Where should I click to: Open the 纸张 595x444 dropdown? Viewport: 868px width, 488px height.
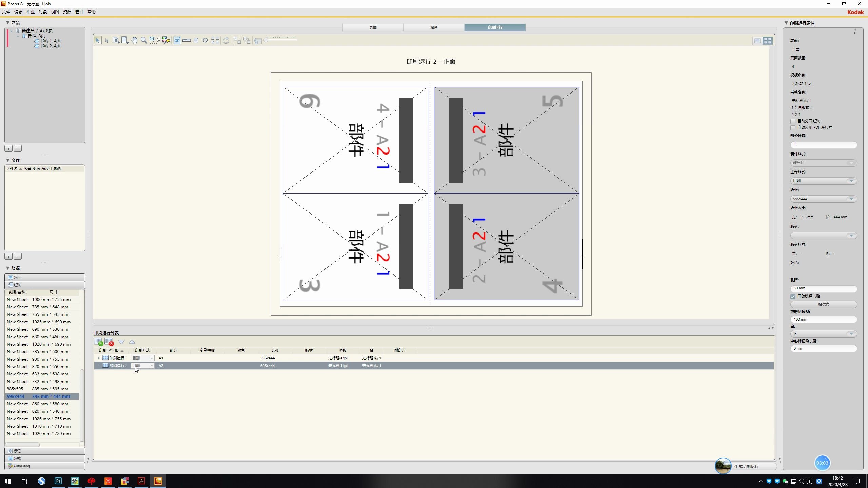tap(824, 199)
